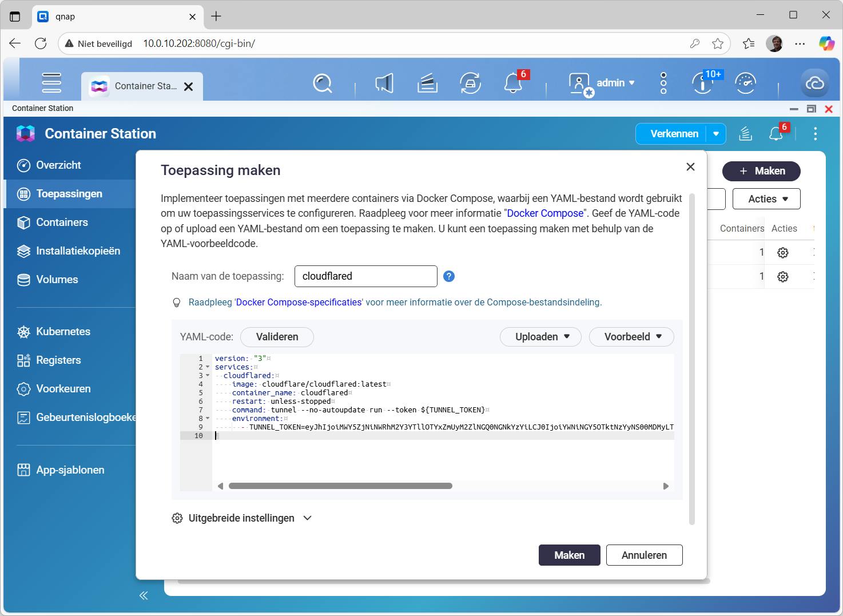Click the horizontal scrollbar of YAML editor
Viewport: 843px width, 616px height.
(x=340, y=486)
